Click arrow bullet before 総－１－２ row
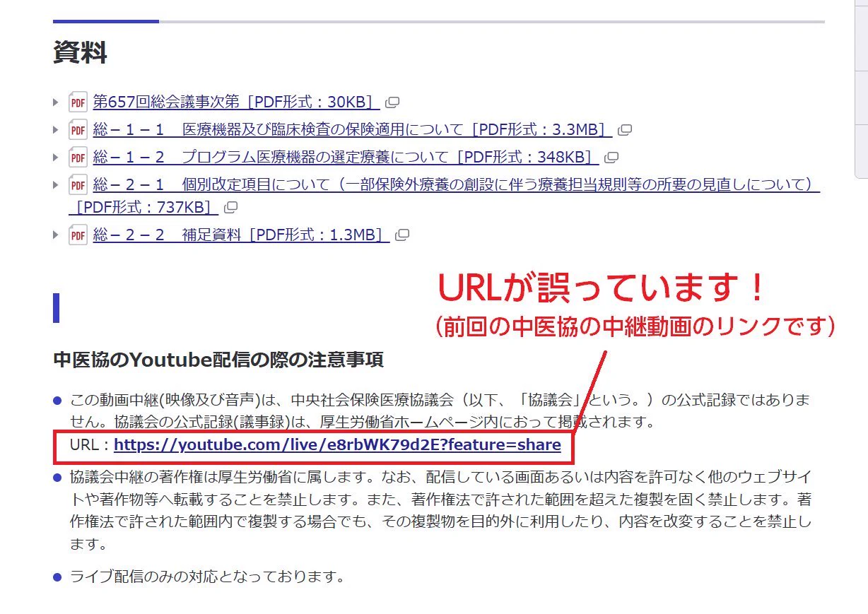The height and width of the screenshot is (614, 868). click(x=57, y=157)
